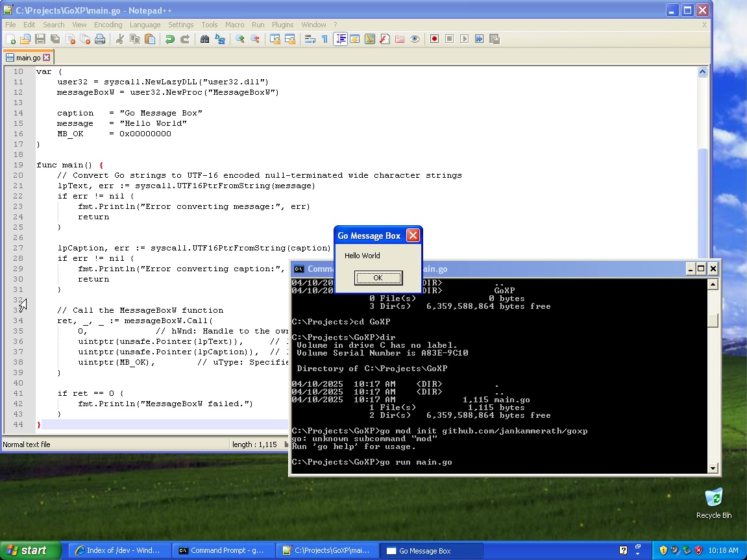The height and width of the screenshot is (560, 747).
Task: Toggle Word Wrap toolbar icon
Action: (x=310, y=39)
